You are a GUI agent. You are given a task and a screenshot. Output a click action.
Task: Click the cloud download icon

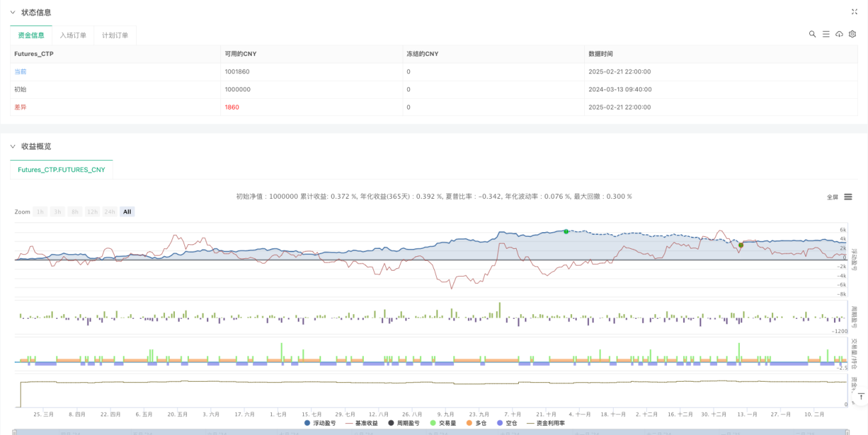tap(839, 34)
